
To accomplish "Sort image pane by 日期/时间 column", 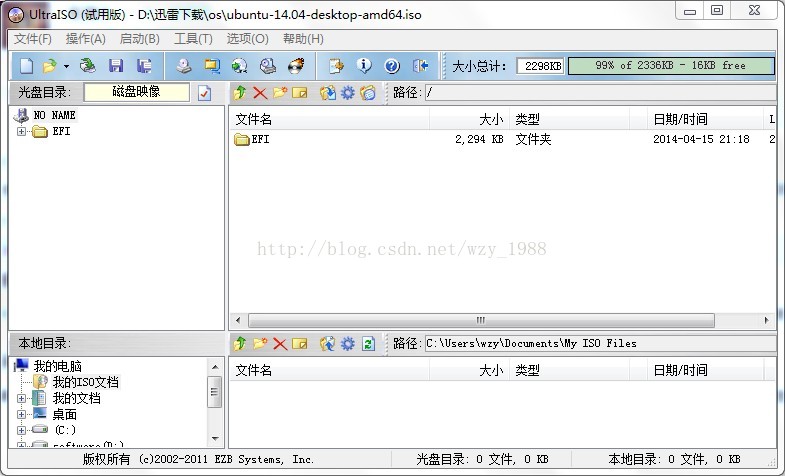I will (704, 119).
